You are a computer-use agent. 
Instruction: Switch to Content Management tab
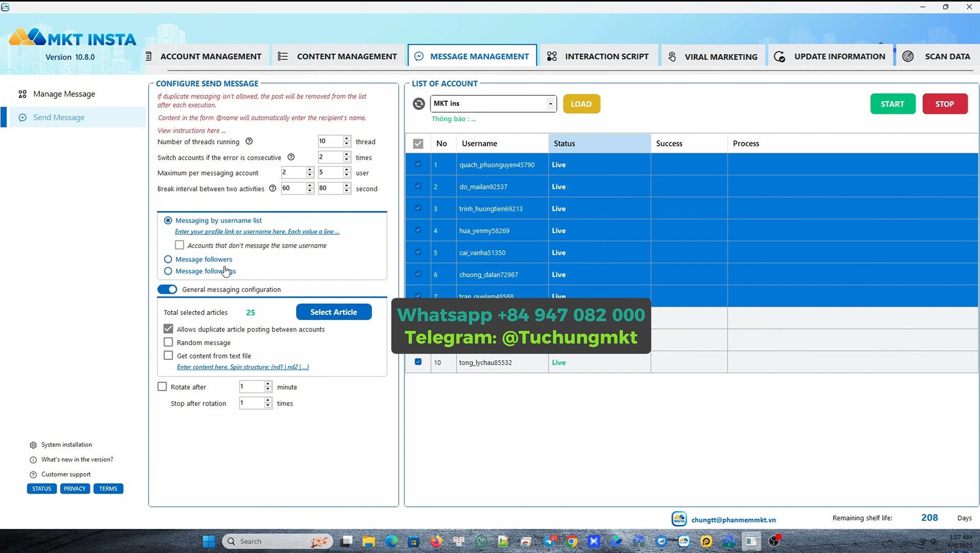pos(338,56)
